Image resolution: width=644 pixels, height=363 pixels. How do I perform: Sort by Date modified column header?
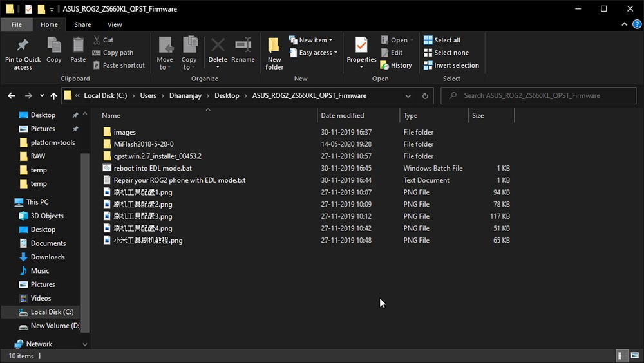tap(358, 115)
